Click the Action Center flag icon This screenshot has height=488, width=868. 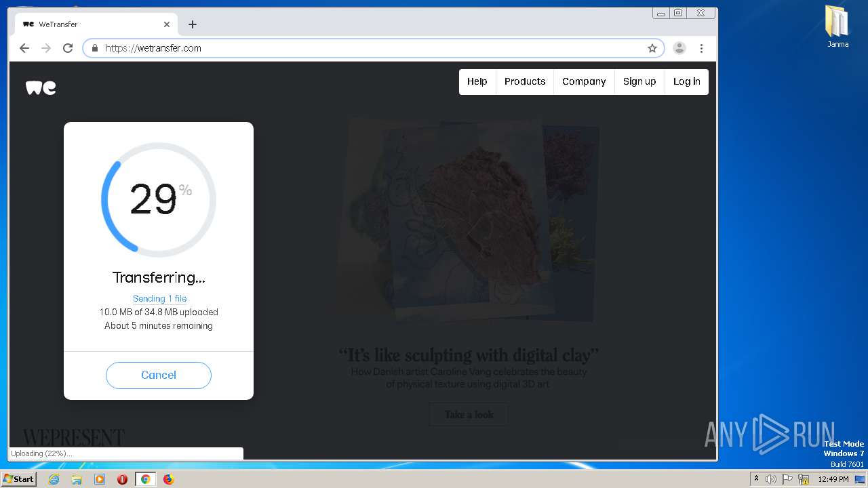787,479
